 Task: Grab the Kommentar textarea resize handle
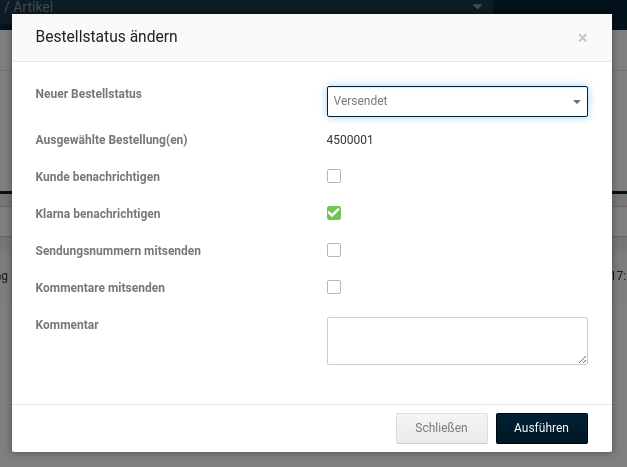582,359
